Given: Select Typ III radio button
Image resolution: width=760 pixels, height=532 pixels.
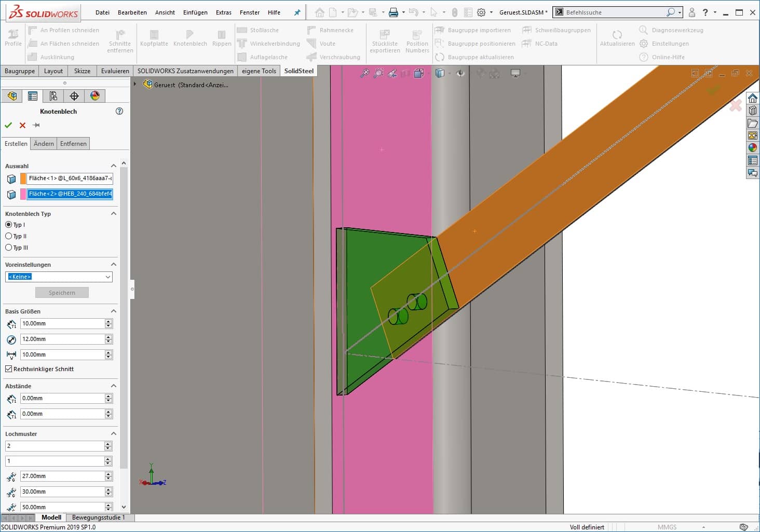Looking at the screenshot, I should point(8,248).
